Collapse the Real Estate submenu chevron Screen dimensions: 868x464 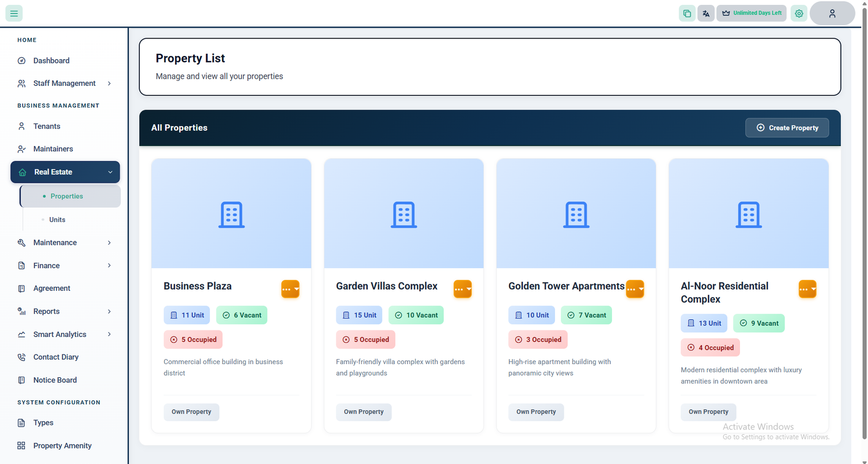[110, 172]
